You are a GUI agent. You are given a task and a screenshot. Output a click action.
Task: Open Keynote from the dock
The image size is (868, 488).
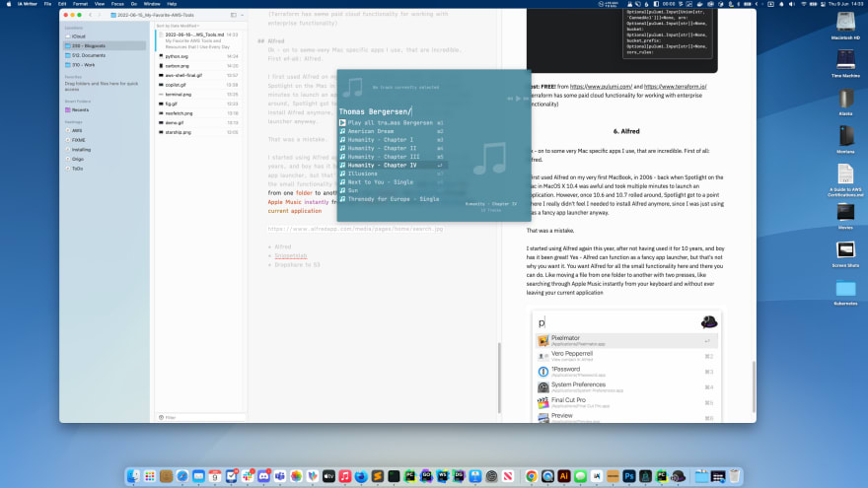(x=475, y=476)
